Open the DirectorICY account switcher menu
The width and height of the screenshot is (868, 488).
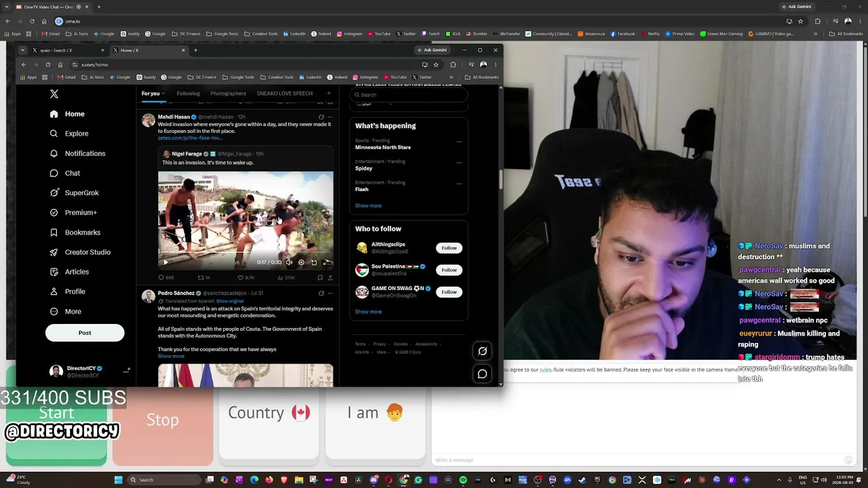click(x=126, y=371)
